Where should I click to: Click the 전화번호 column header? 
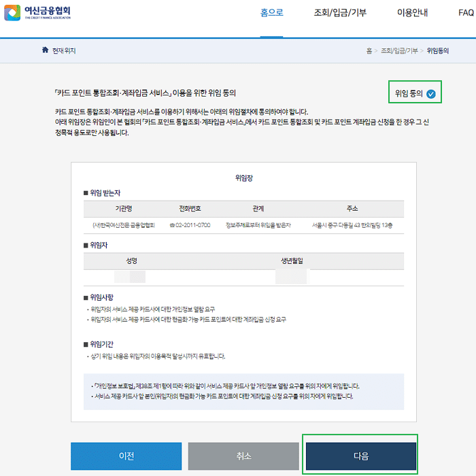190,209
